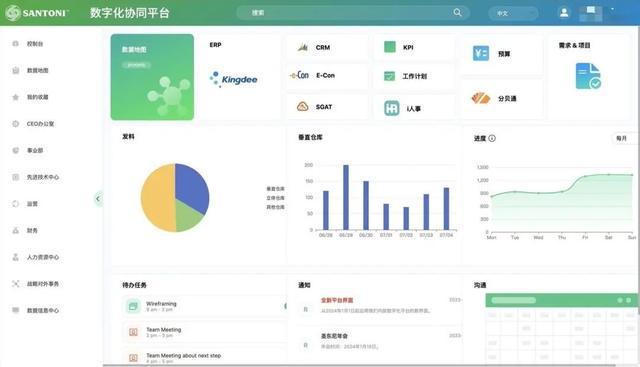
Task: Open the 工作计划 app tile
Action: coord(414,76)
